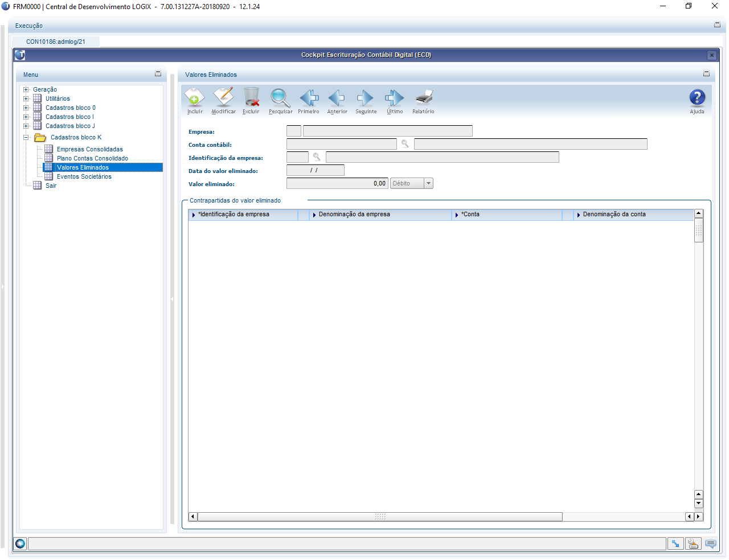Click the Denominação da conta column header
Screen dimensions: 729x560
pos(633,215)
